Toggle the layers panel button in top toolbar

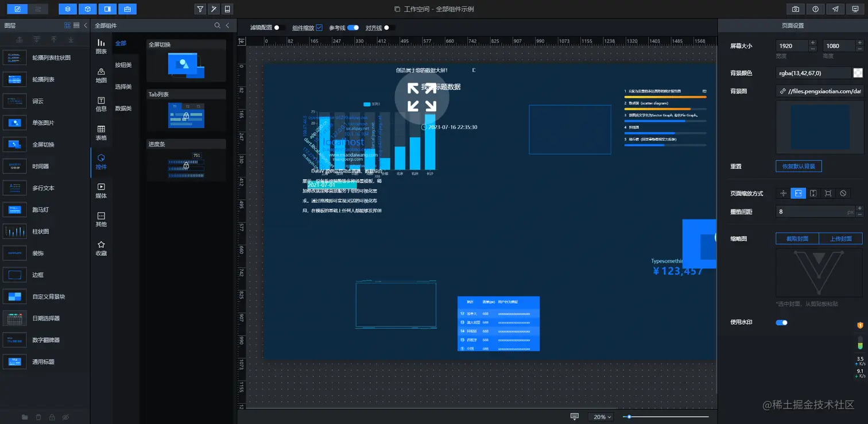(68, 9)
